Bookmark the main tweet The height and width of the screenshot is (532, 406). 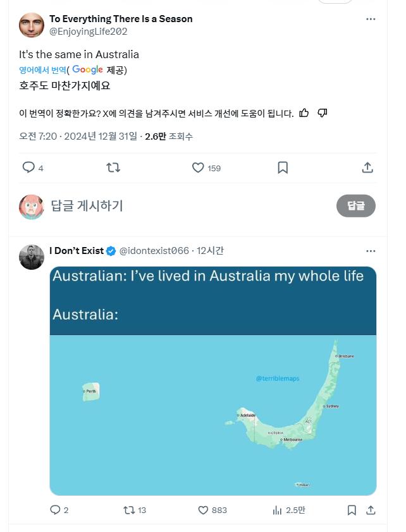[283, 167]
